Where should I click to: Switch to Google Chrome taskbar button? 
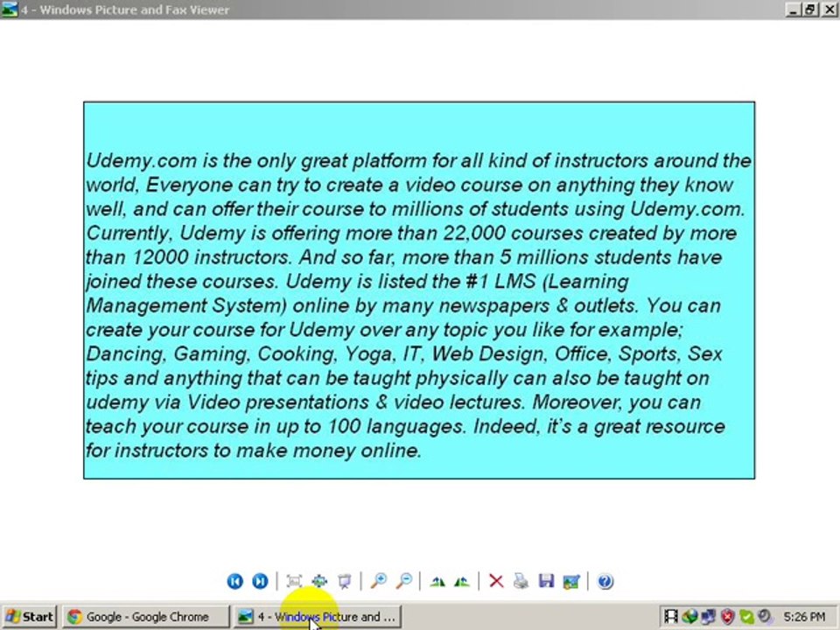click(x=144, y=617)
